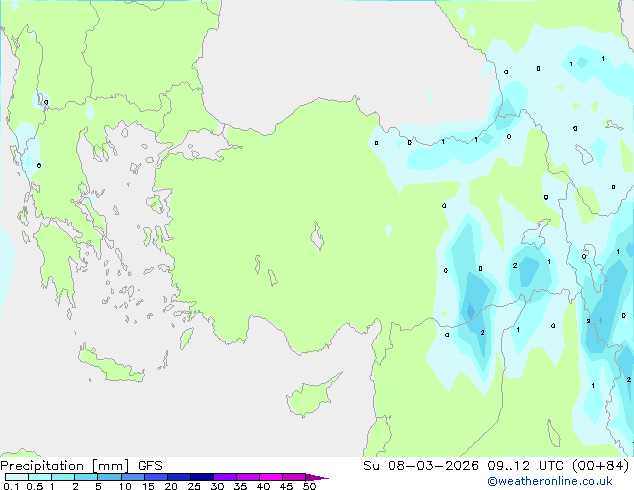Image resolution: width=634 pixels, height=490 pixels.
Task: Click the '[mm]' unit label
Action: click(x=110, y=466)
